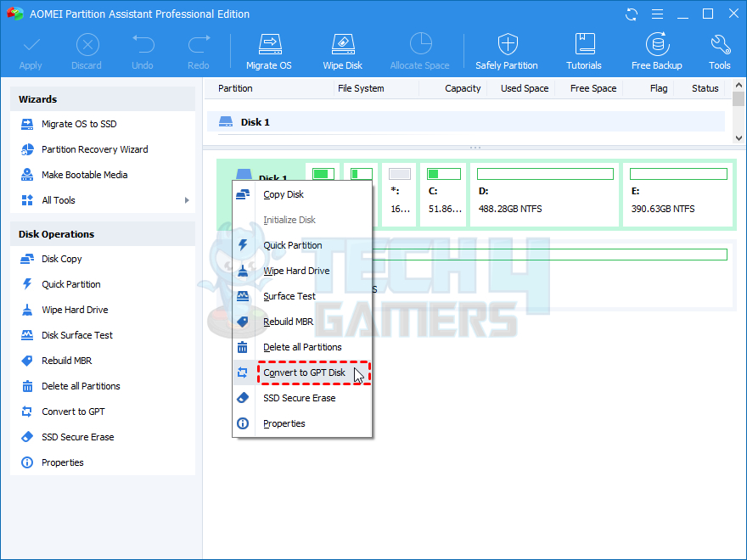
Task: Click Delete all Partitions in the sidebar
Action: pyautogui.click(x=103, y=386)
